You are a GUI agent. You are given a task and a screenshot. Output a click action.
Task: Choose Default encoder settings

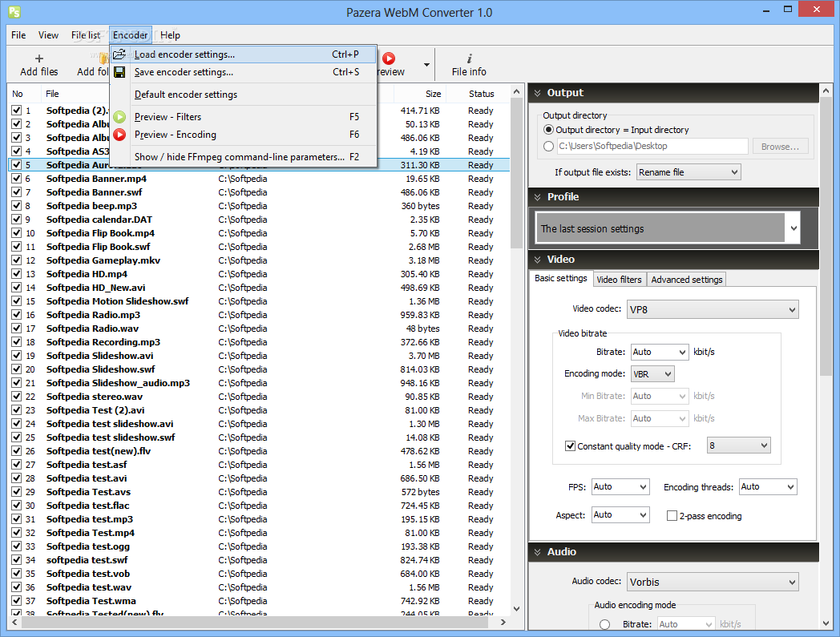tap(243, 95)
